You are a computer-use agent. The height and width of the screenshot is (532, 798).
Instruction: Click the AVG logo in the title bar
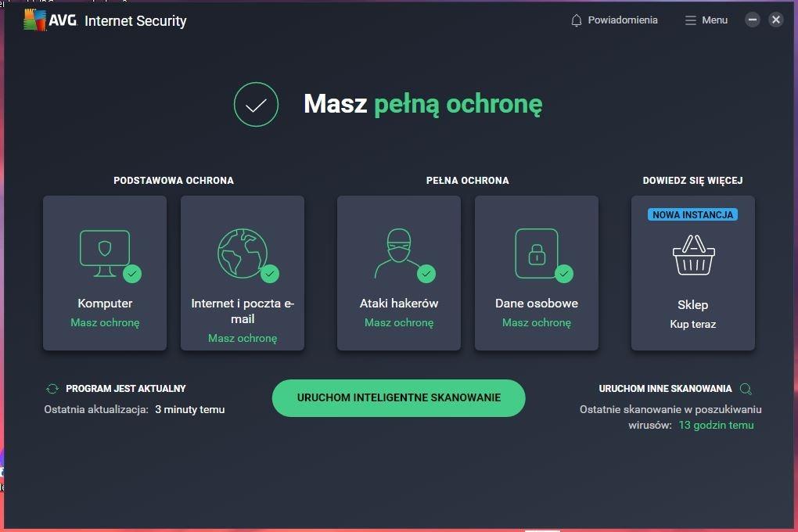tap(50, 20)
